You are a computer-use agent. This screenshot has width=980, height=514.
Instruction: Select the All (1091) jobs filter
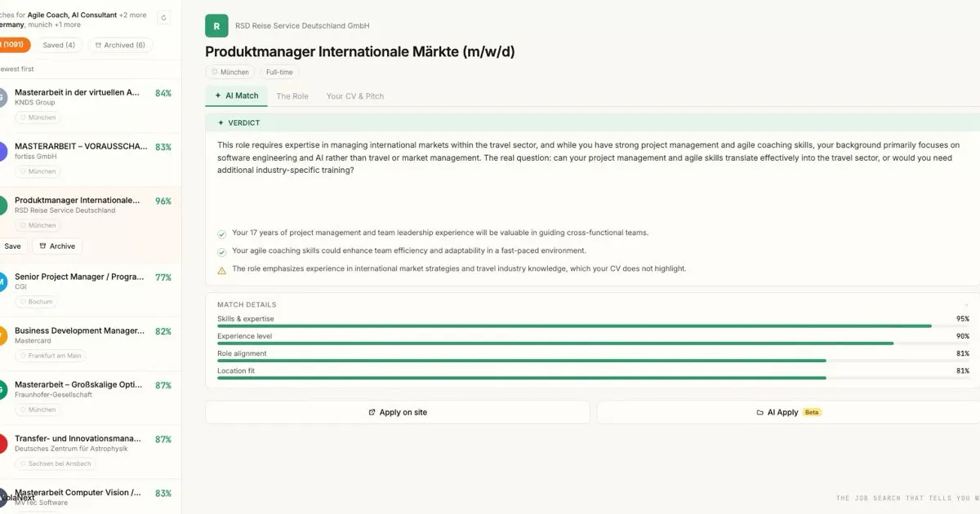pyautogui.click(x=14, y=46)
